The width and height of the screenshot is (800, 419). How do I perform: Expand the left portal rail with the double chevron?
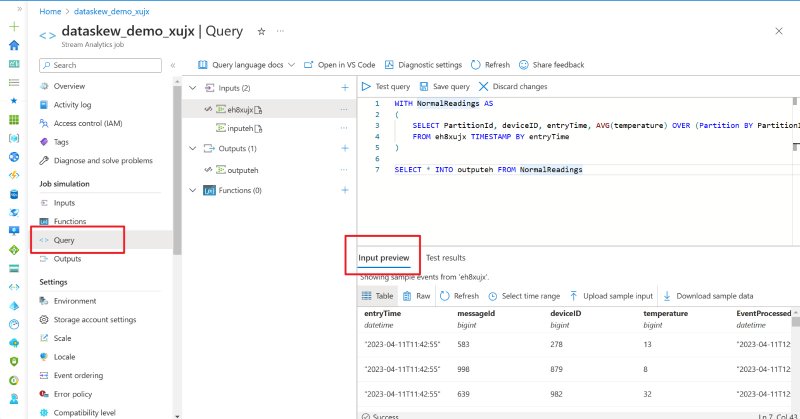[19, 9]
